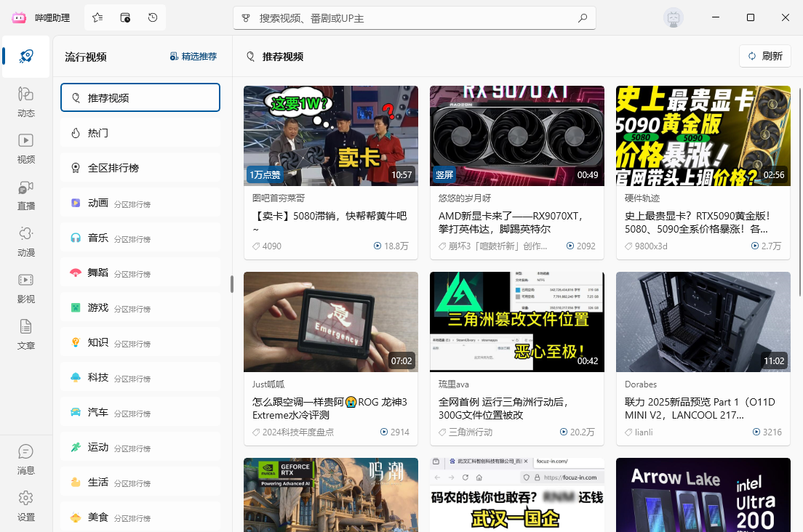The width and height of the screenshot is (803, 532).
Task: Click the category panel scrollbar handle
Action: coord(232,284)
